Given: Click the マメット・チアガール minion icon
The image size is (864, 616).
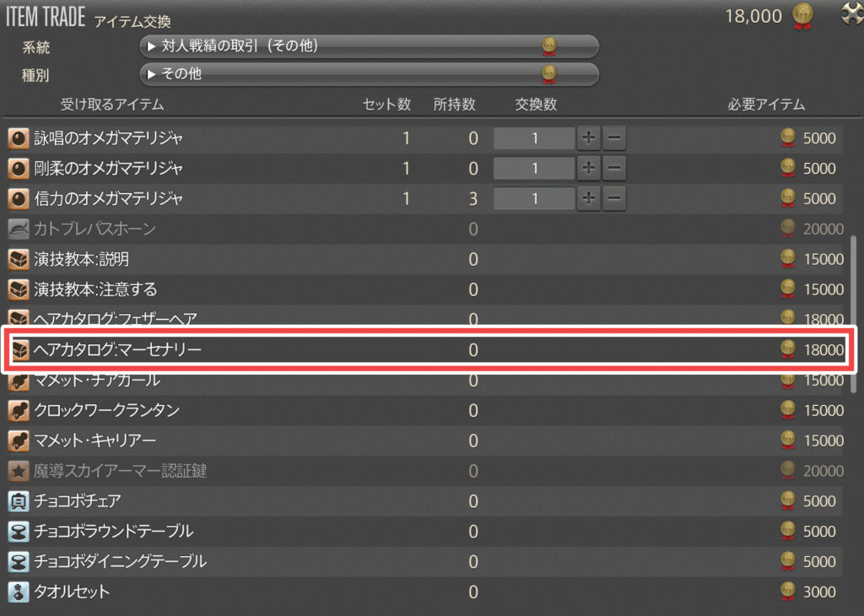Looking at the screenshot, I should tap(19, 380).
